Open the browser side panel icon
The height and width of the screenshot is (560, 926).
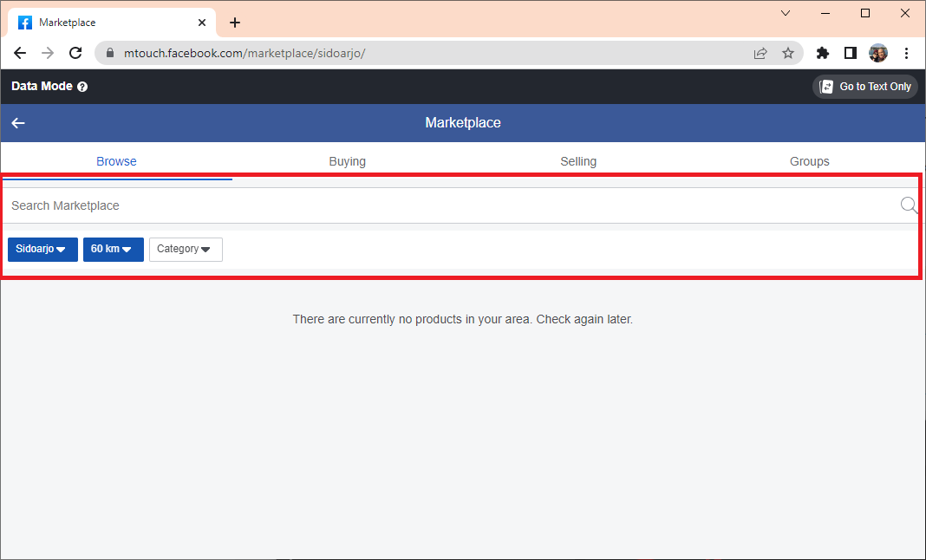pos(851,53)
